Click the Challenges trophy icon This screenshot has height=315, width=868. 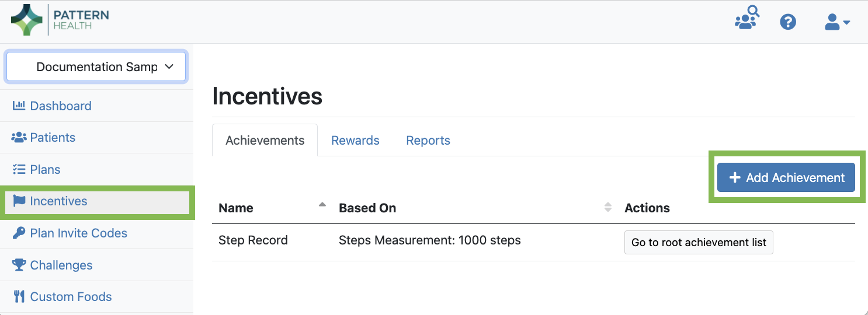[19, 265]
